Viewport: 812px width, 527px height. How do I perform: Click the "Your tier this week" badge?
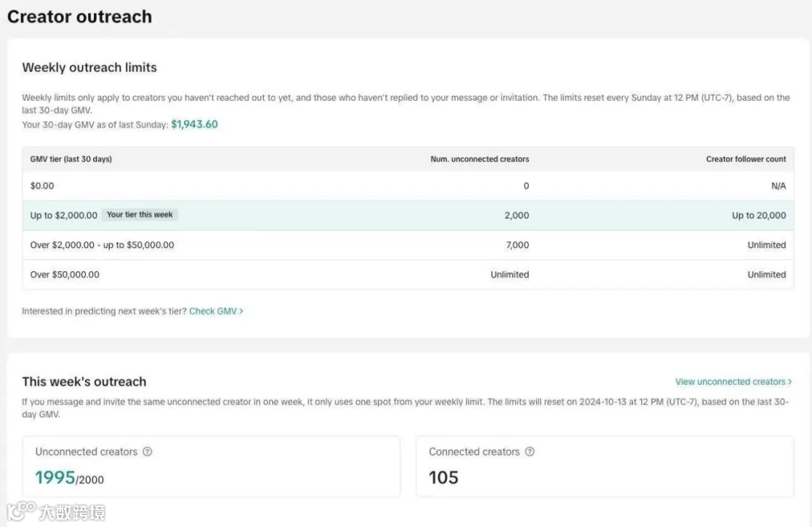pos(140,215)
